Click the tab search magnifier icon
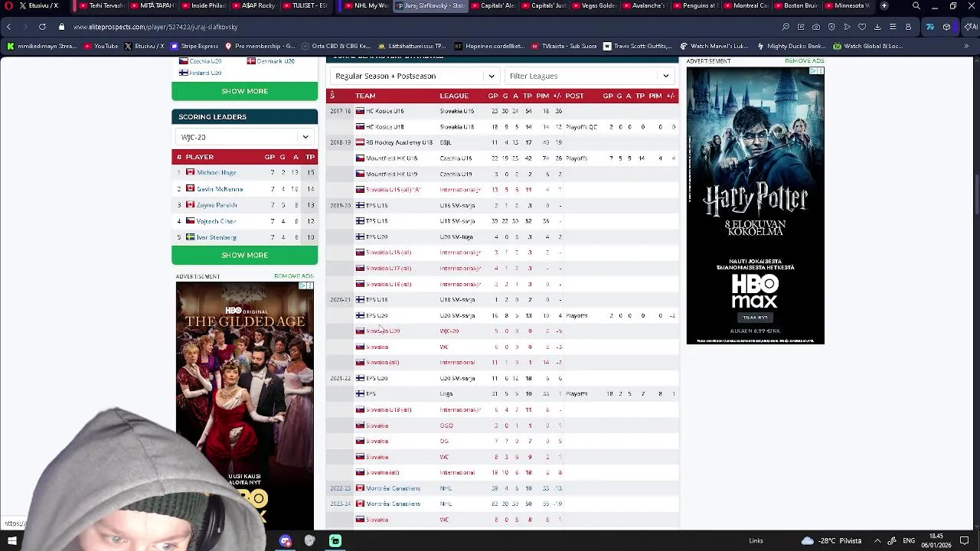Image resolution: width=980 pixels, height=551 pixels. click(x=916, y=5)
